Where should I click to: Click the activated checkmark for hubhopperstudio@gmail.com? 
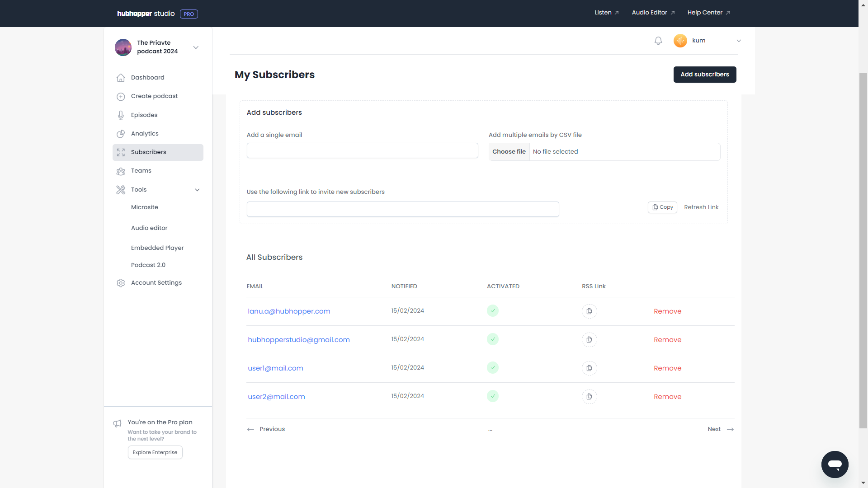pos(493,339)
